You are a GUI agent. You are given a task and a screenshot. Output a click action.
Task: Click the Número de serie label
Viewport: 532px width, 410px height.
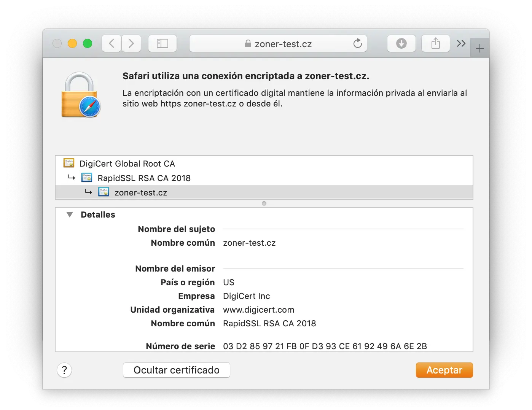tap(180, 346)
